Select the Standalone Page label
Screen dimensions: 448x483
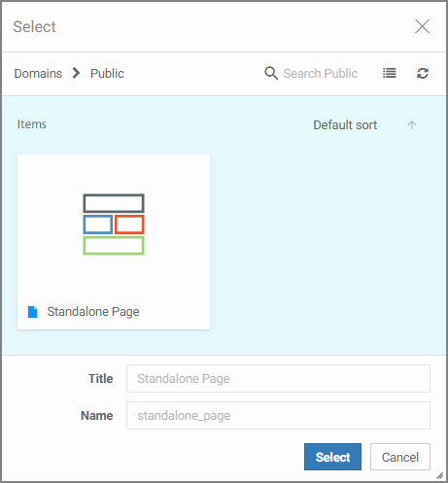[x=93, y=312]
